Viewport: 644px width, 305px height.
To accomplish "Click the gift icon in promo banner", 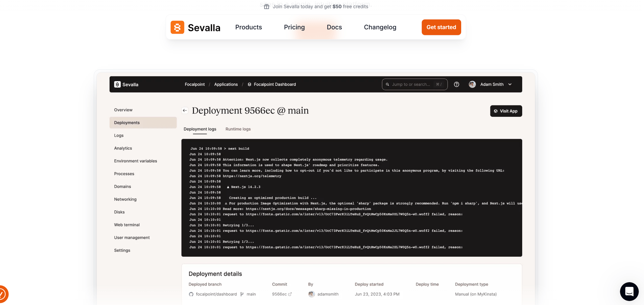I will pos(267,7).
